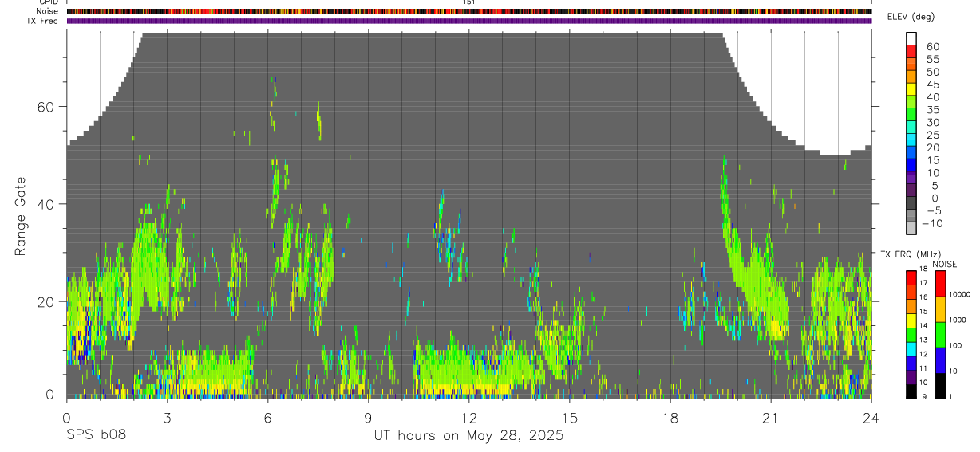The height and width of the screenshot is (452, 980).
Task: Select the blue segment of NOISE colorbar
Action: (941, 360)
